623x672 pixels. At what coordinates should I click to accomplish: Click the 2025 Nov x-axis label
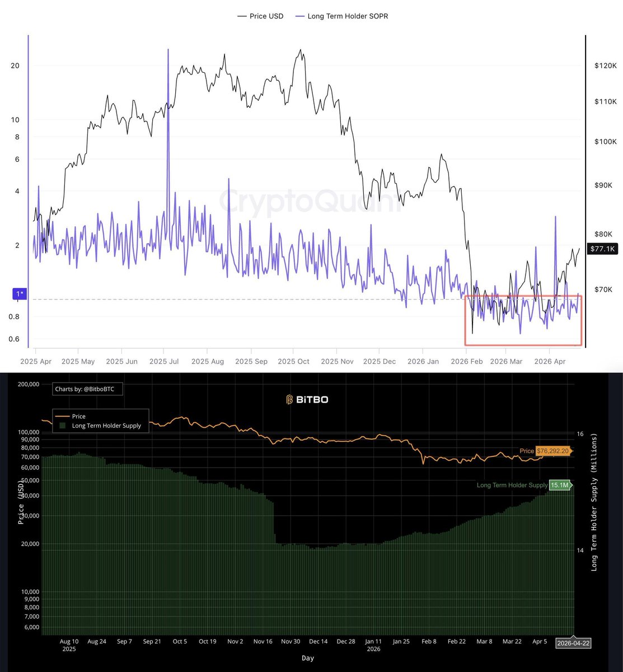[x=338, y=362]
